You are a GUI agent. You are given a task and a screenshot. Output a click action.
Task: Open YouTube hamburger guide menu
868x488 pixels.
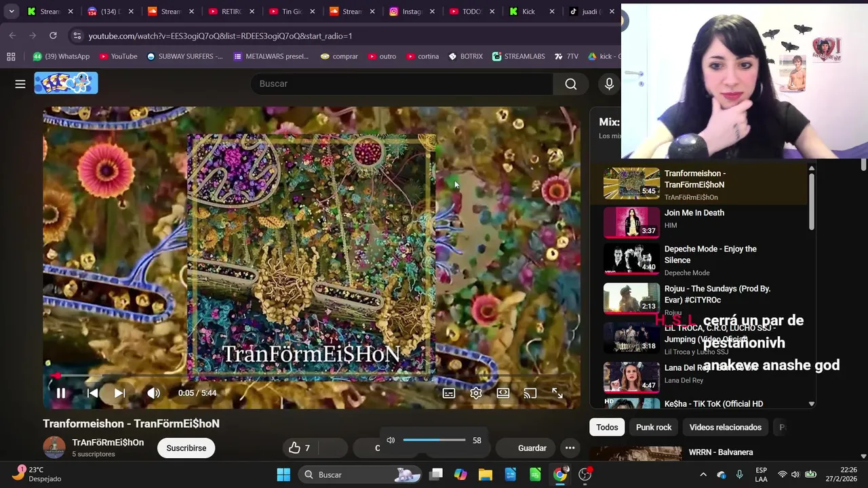point(20,84)
